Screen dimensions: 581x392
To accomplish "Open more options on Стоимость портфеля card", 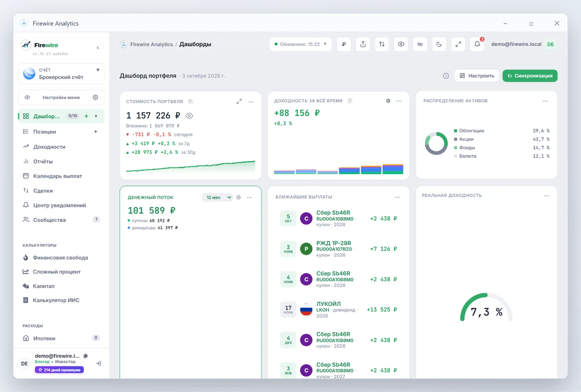I will [251, 102].
